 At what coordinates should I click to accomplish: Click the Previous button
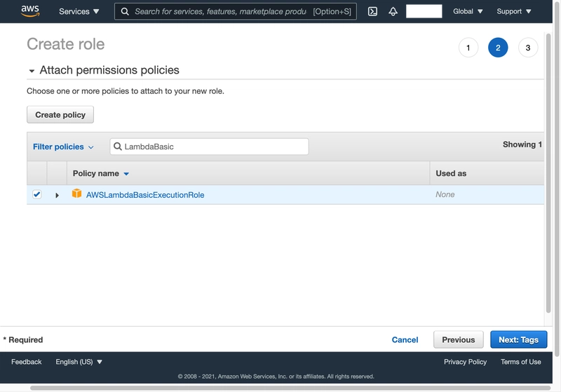pyautogui.click(x=459, y=339)
